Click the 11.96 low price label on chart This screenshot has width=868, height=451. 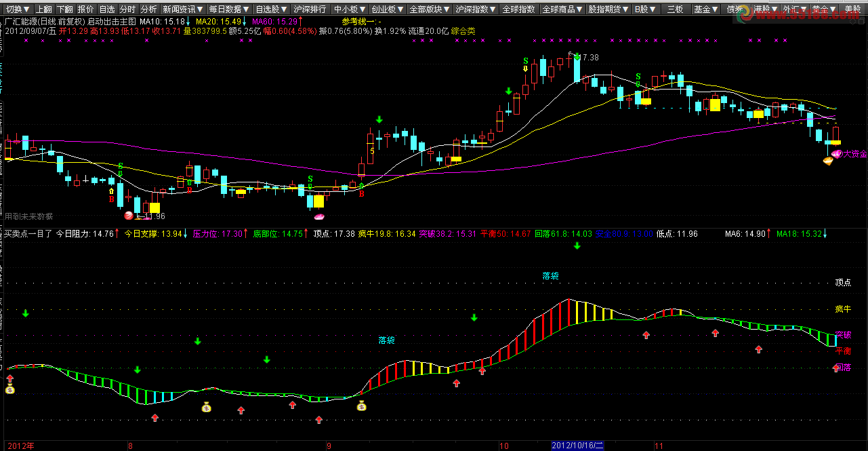(x=156, y=216)
